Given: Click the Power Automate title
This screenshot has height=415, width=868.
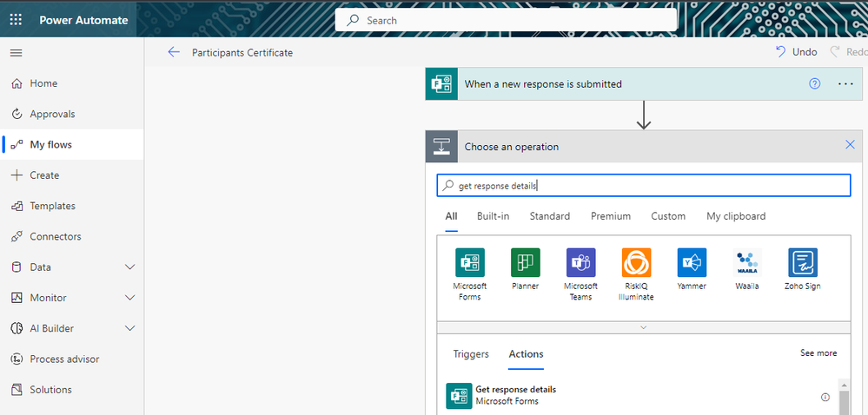Looking at the screenshot, I should point(83,21).
